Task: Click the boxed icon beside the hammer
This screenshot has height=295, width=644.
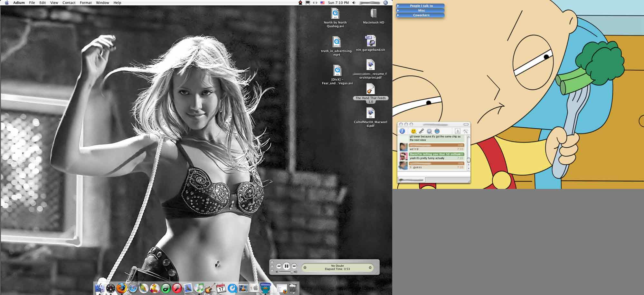Action: (458, 131)
